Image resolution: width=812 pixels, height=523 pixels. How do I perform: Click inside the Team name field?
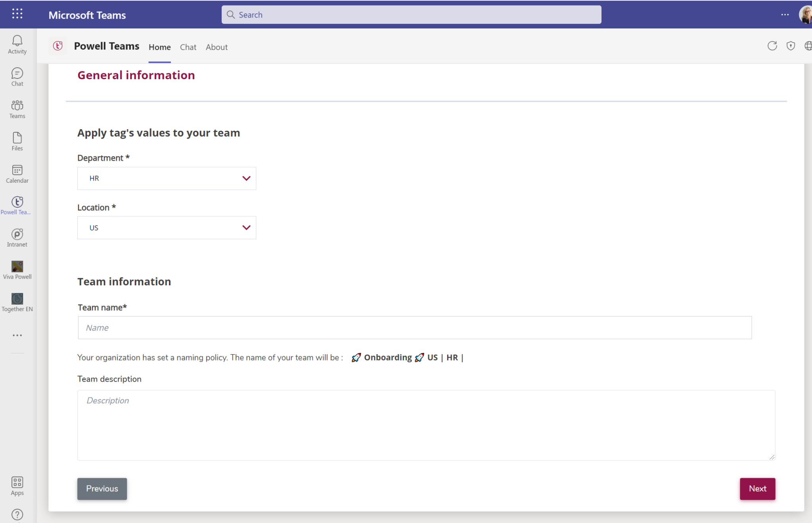pos(414,328)
